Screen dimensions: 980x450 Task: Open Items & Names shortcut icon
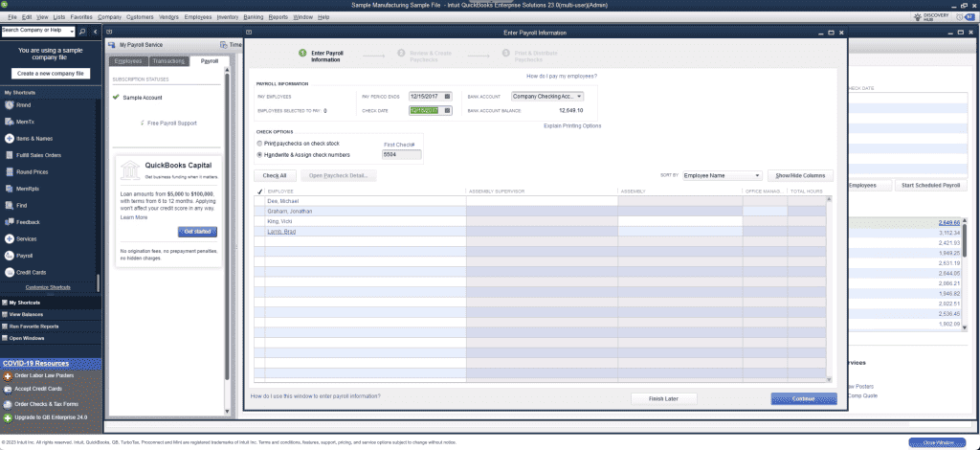[x=10, y=139]
